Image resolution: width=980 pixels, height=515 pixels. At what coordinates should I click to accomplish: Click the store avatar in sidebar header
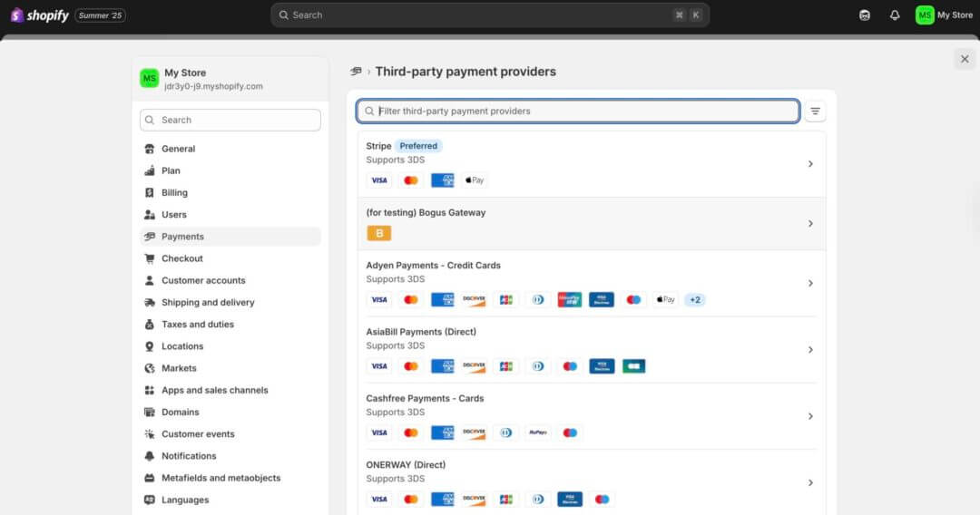pyautogui.click(x=150, y=78)
